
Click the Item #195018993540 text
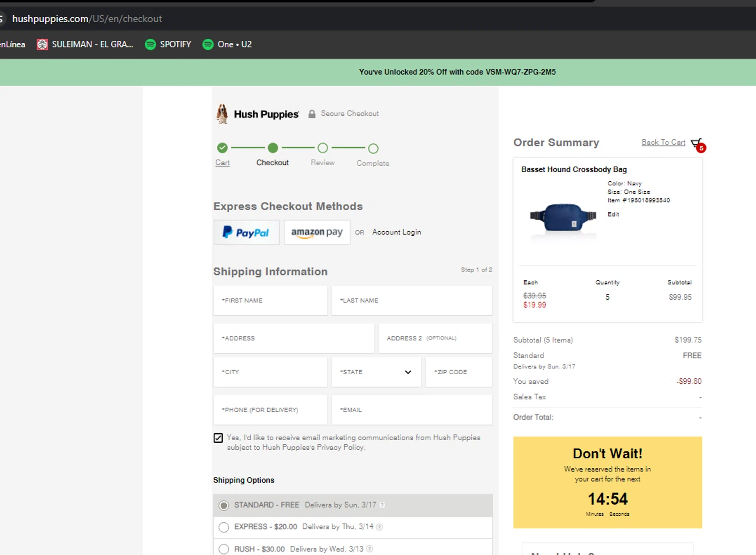coord(639,200)
